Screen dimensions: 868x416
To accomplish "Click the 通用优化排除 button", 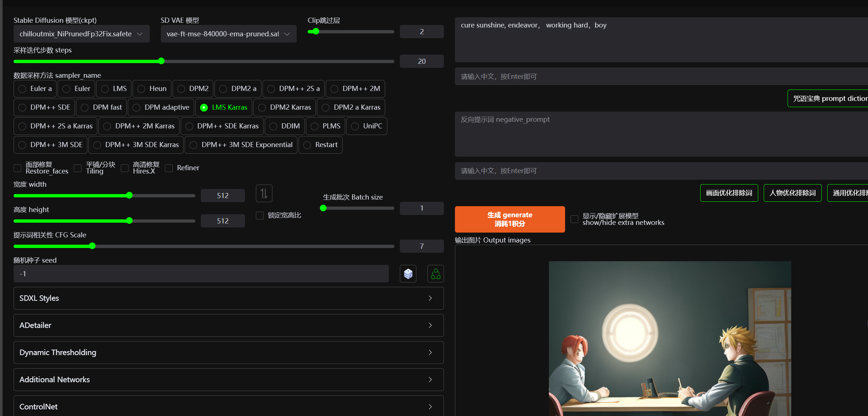I will coord(848,193).
